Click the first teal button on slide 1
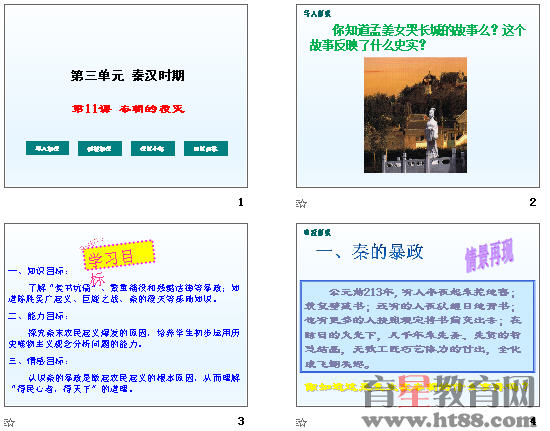The width and height of the screenshot is (550, 431). pyautogui.click(x=47, y=148)
